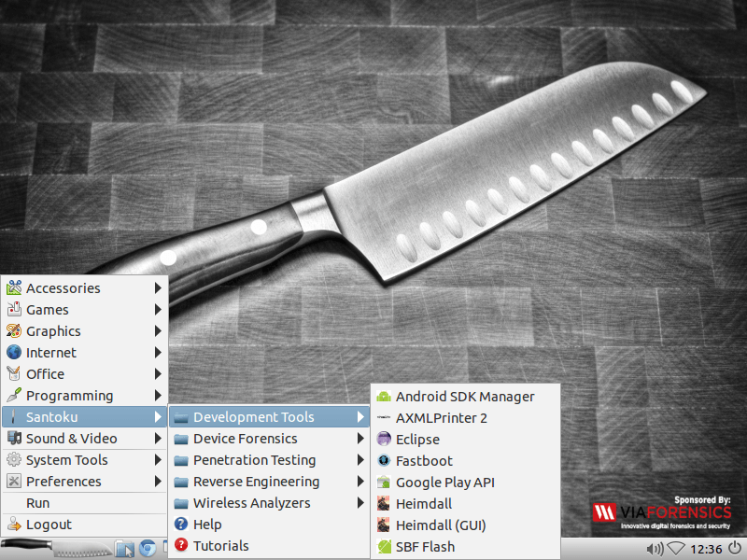Click the SBF Flash android icon
Image resolution: width=747 pixels, height=560 pixels.
[384, 546]
